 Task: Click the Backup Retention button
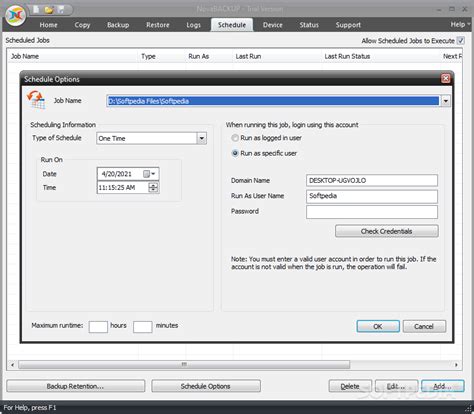75,386
